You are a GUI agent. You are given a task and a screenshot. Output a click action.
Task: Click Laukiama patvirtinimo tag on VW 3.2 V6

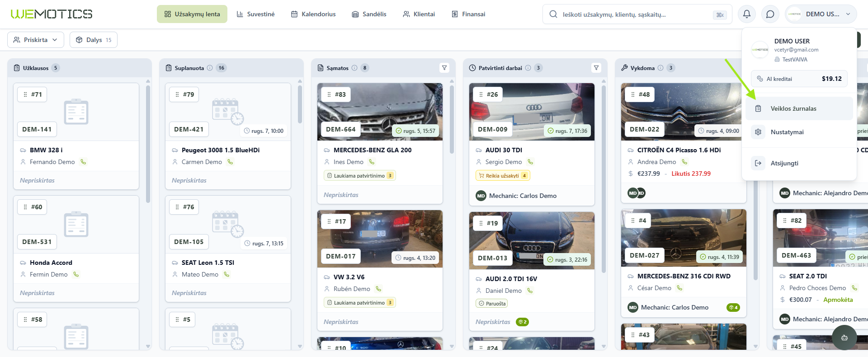[x=360, y=302]
